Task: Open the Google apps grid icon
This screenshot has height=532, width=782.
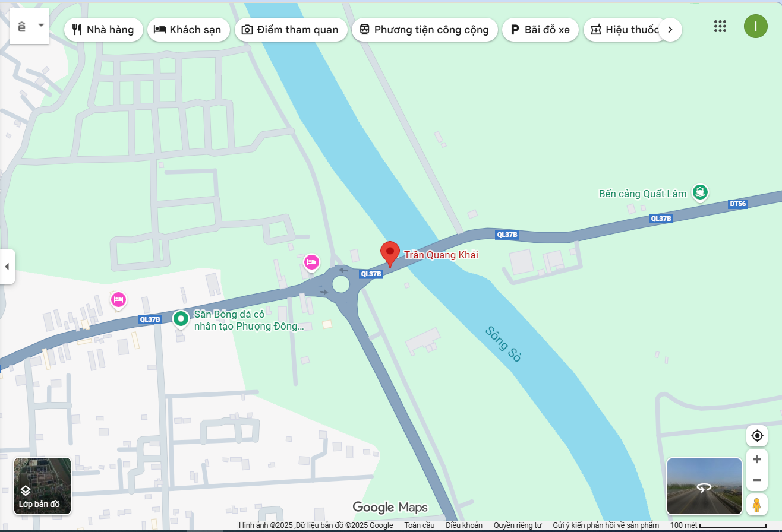Action: pyautogui.click(x=720, y=26)
